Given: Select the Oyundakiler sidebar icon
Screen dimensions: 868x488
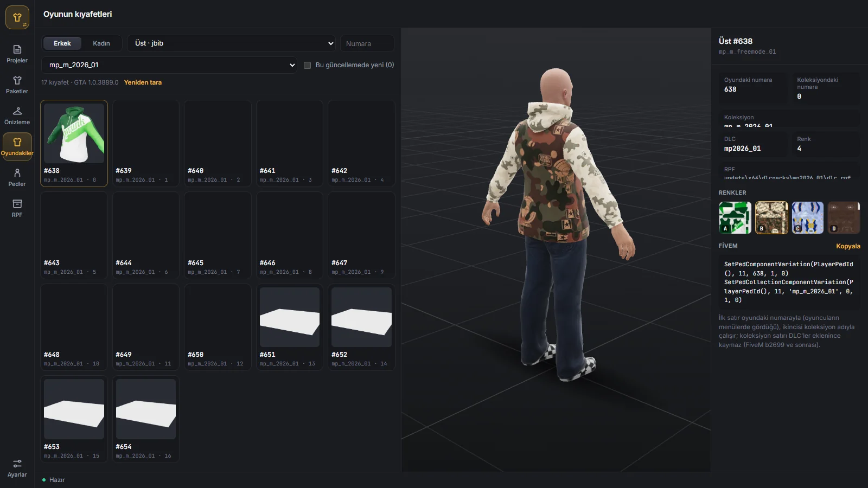Looking at the screenshot, I should point(17,146).
